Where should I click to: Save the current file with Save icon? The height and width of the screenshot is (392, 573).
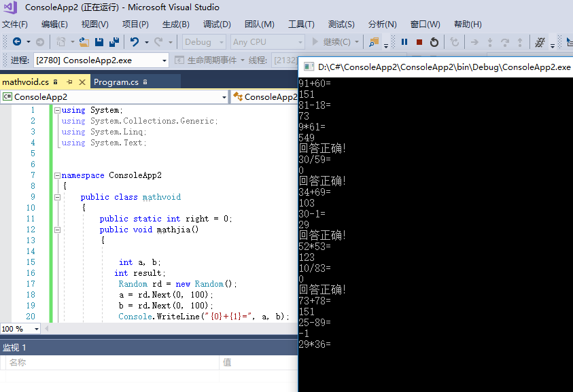click(x=99, y=42)
